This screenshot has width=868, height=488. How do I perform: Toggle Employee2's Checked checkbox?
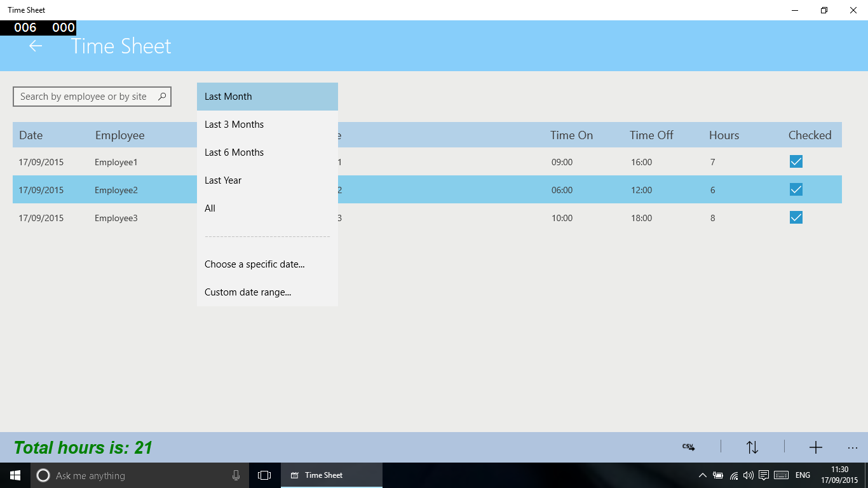[796, 189]
